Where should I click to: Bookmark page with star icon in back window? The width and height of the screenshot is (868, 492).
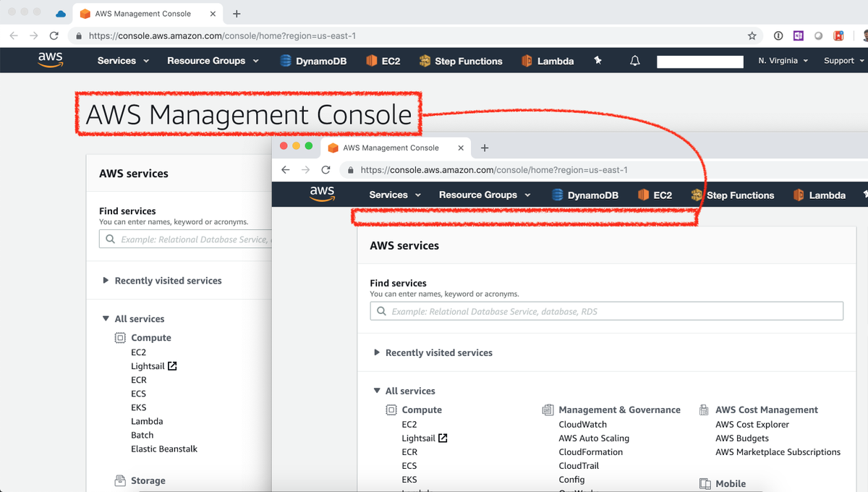tap(752, 35)
